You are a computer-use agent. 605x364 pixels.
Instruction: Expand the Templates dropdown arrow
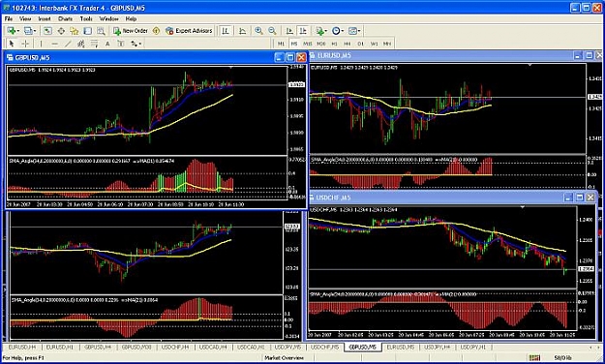pos(359,31)
